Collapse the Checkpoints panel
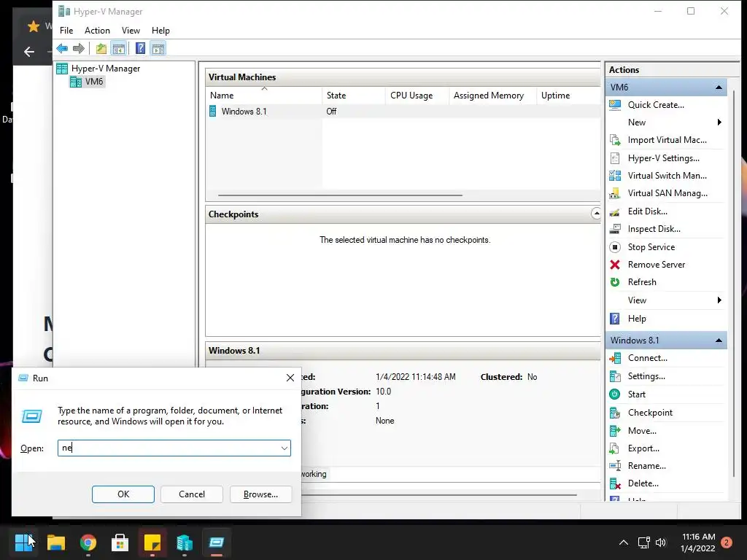 (596, 214)
